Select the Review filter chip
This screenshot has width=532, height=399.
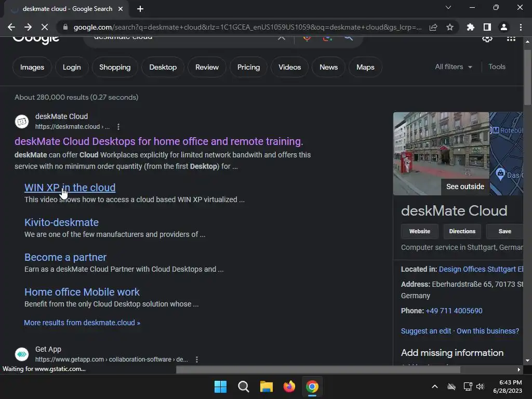tap(207, 67)
